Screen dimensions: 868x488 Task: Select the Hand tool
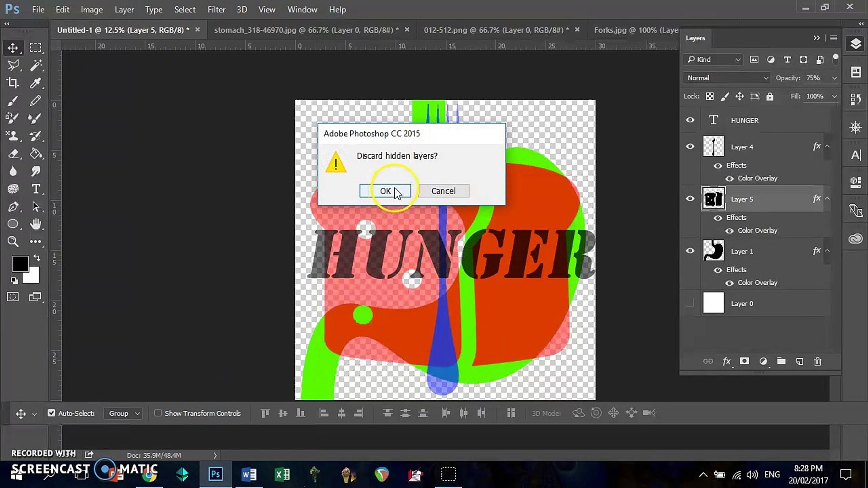(36, 224)
